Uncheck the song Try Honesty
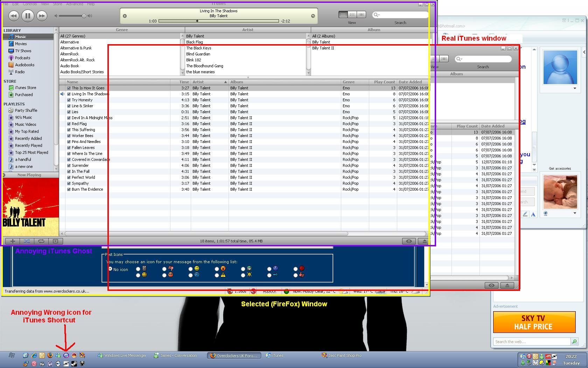The image size is (588, 368). pos(69,100)
